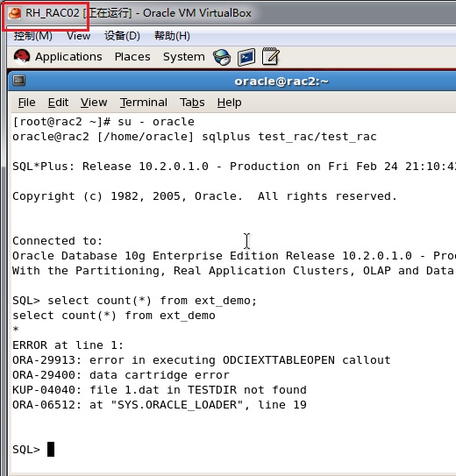Click the Copyright 1982, 2005 Oracle line
The width and height of the screenshot is (456, 476).
point(204,196)
